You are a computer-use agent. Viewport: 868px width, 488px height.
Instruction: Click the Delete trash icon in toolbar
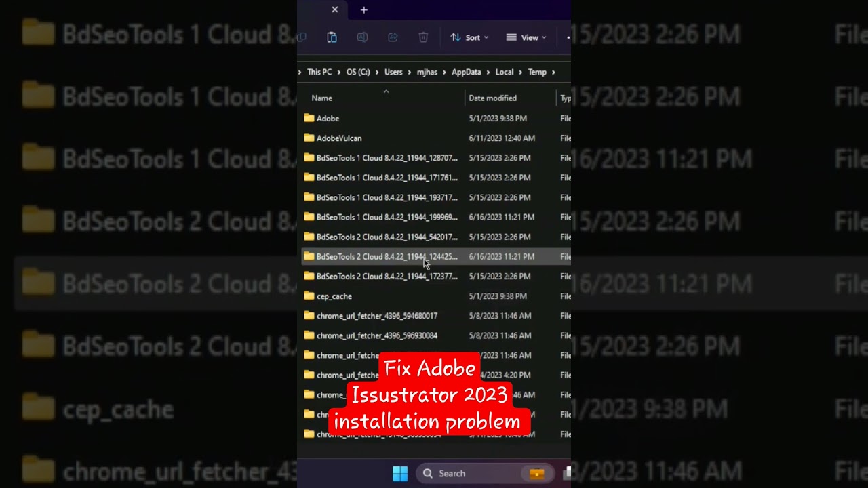click(423, 37)
